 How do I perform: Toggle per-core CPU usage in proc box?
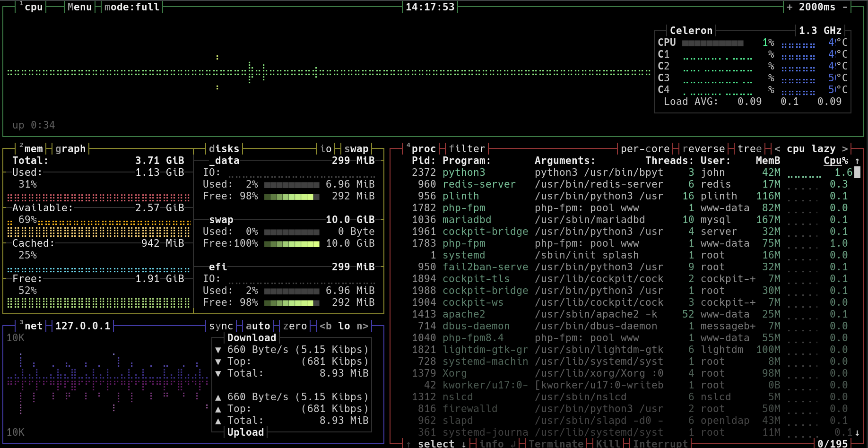645,149
